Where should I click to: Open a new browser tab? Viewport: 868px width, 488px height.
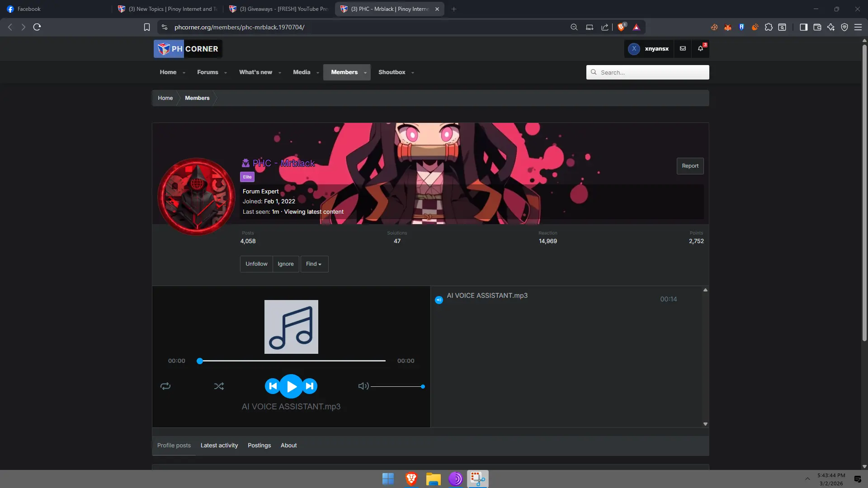point(454,9)
